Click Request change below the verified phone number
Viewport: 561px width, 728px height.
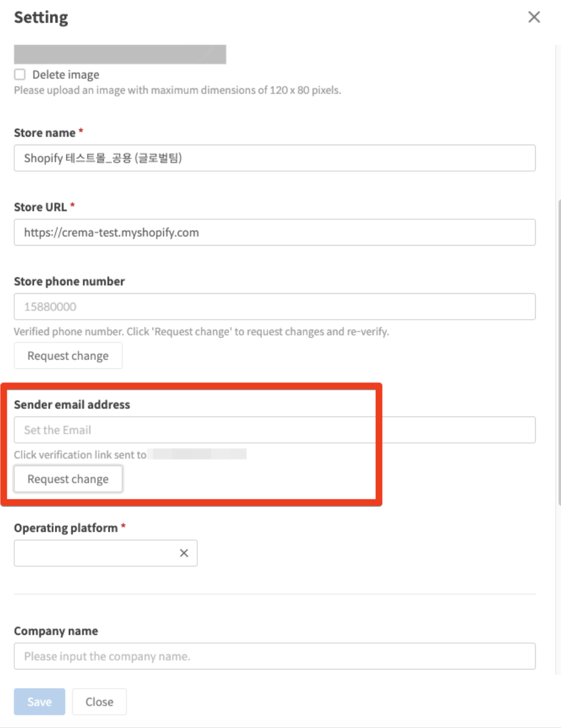(x=68, y=356)
